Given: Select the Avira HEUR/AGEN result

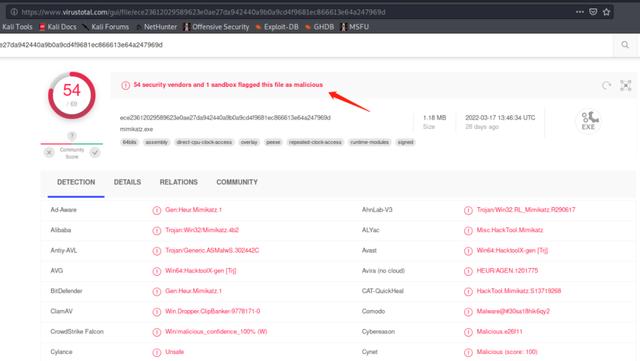Looking at the screenshot, I should [507, 271].
